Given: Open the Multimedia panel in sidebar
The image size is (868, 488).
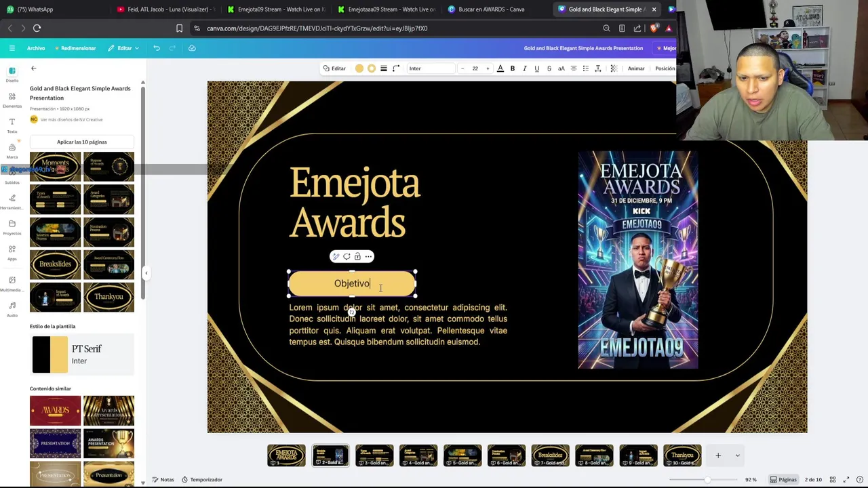Looking at the screenshot, I should tap(12, 283).
